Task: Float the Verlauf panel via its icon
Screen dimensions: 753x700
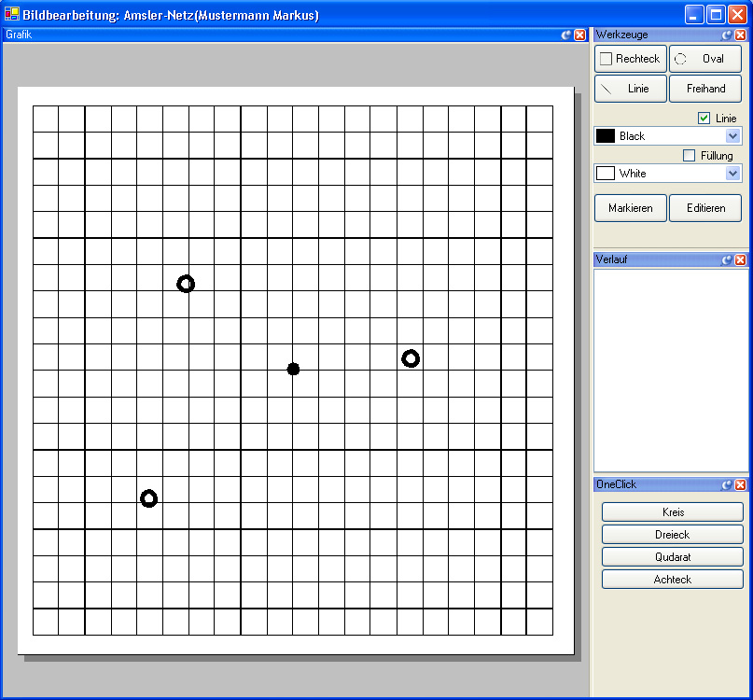Action: [x=727, y=259]
